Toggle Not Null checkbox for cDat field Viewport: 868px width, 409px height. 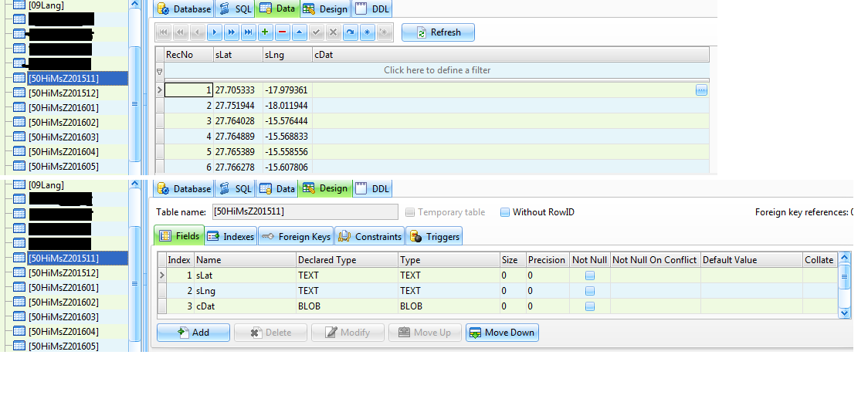(590, 306)
